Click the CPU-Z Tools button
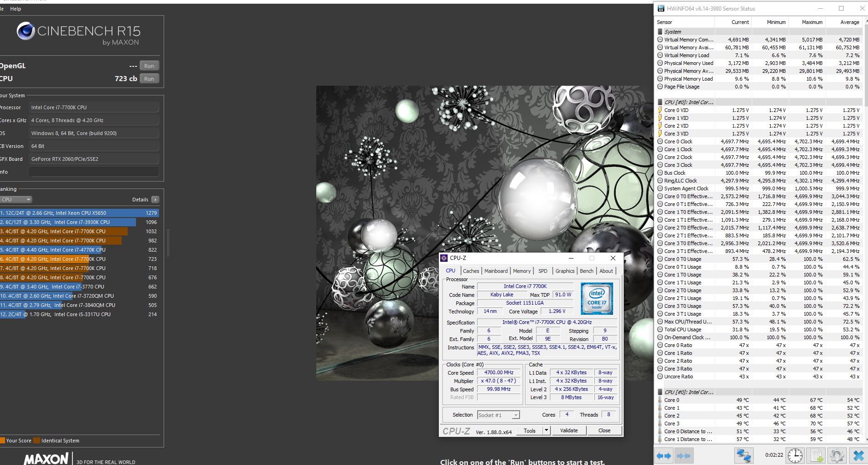Image resolution: width=868 pixels, height=465 pixels. tap(530, 430)
